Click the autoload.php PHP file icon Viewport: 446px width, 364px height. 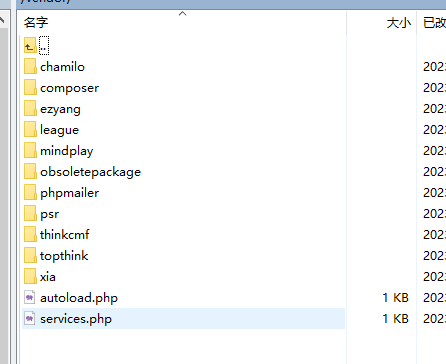pyautogui.click(x=30, y=297)
